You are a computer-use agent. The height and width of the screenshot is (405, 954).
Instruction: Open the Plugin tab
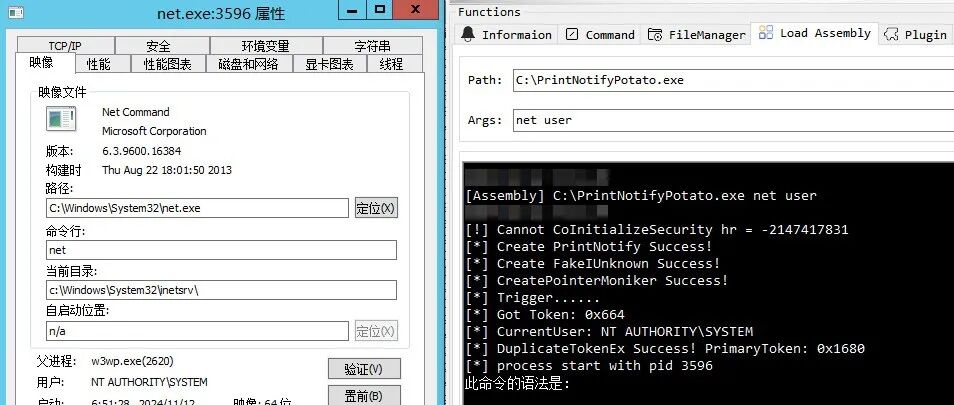coord(917,35)
